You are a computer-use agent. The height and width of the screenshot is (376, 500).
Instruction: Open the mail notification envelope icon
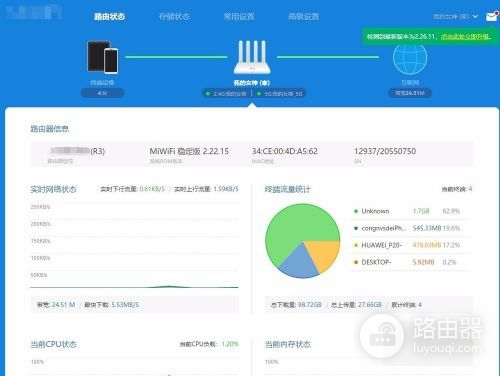tap(491, 17)
